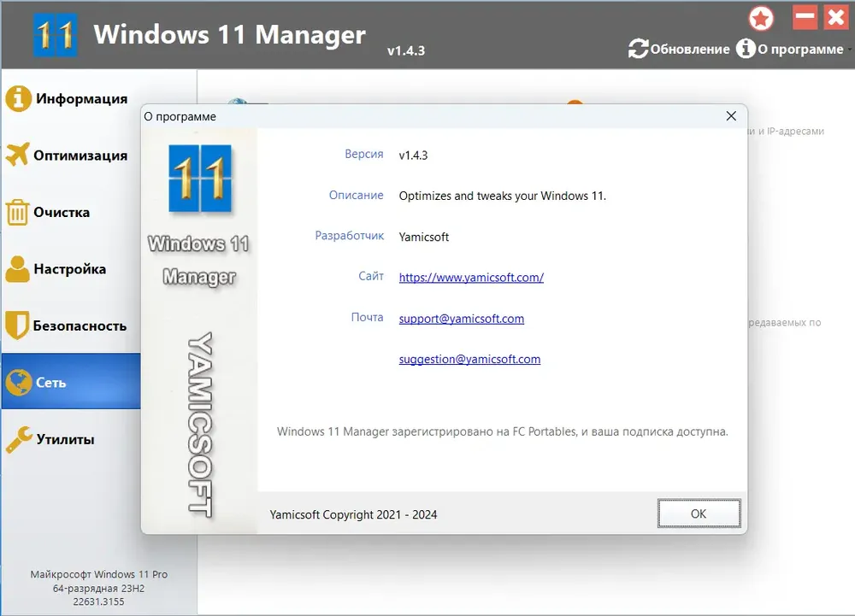Click the large 11 logo in About dialog

pos(200,178)
